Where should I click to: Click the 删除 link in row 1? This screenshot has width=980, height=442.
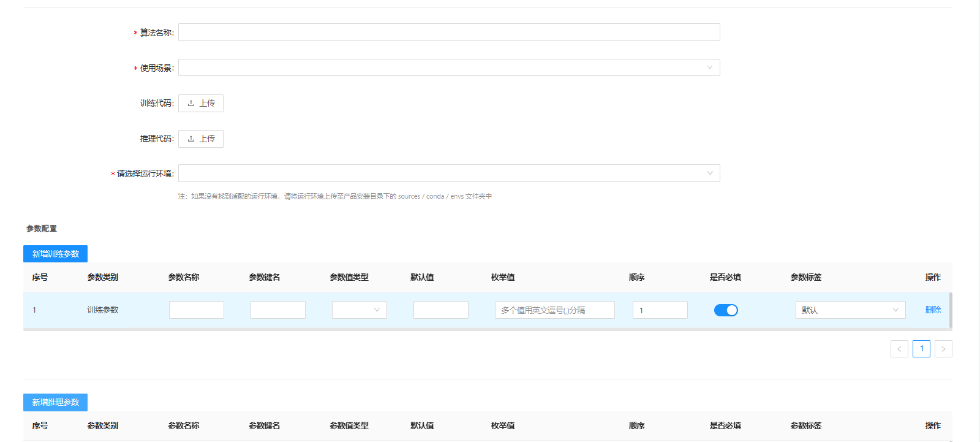click(x=933, y=310)
